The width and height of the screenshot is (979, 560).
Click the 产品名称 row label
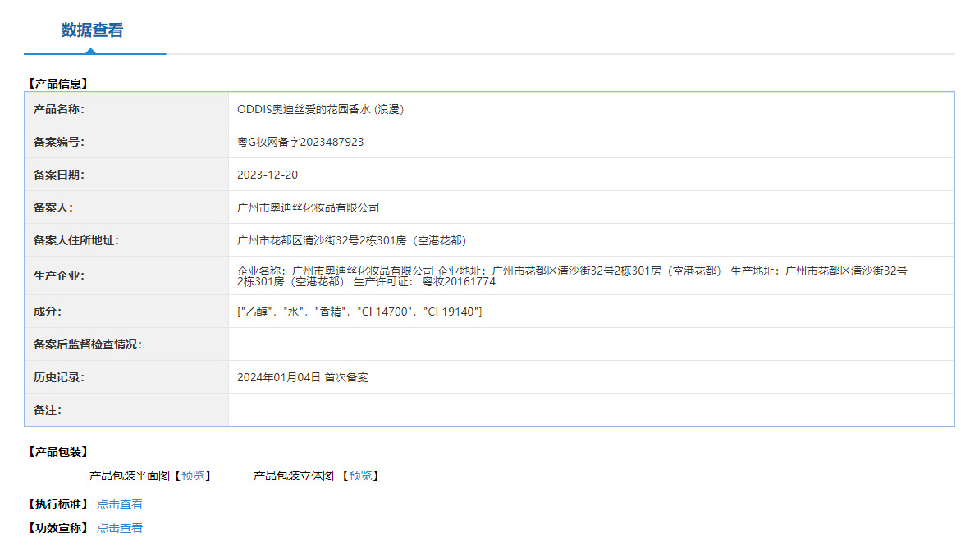tap(59, 109)
